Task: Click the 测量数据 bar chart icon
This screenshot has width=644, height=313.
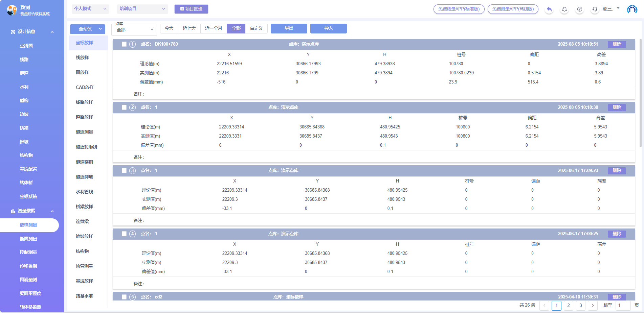Action: click(13, 211)
